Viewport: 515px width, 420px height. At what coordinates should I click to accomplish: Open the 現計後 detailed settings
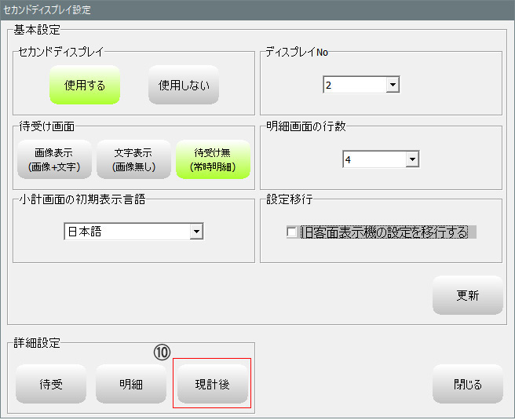[211, 385]
